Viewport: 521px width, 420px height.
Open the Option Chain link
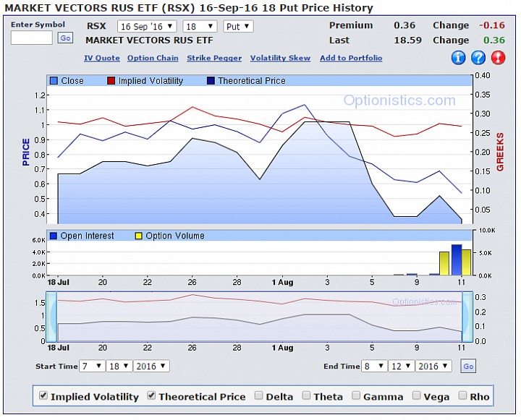153,58
